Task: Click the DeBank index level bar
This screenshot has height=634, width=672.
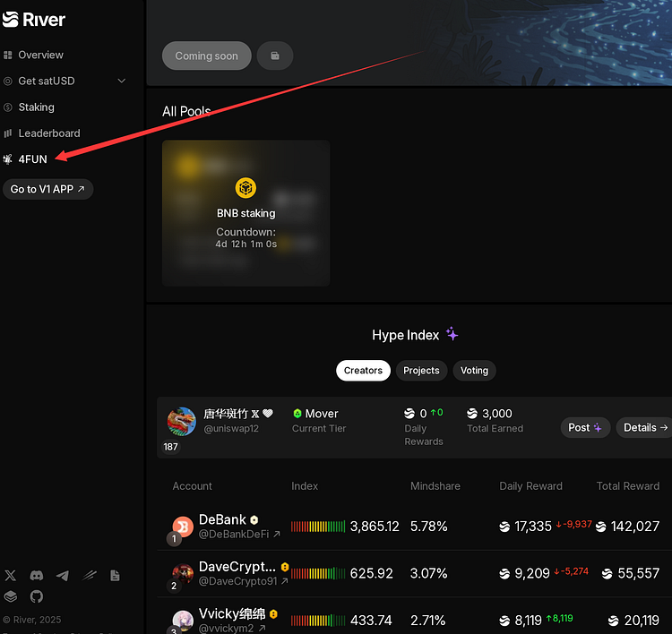Action: click(318, 527)
